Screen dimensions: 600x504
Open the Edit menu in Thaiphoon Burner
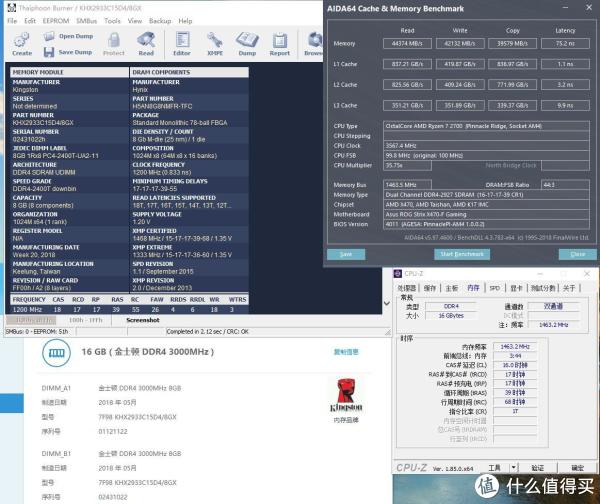click(30, 21)
